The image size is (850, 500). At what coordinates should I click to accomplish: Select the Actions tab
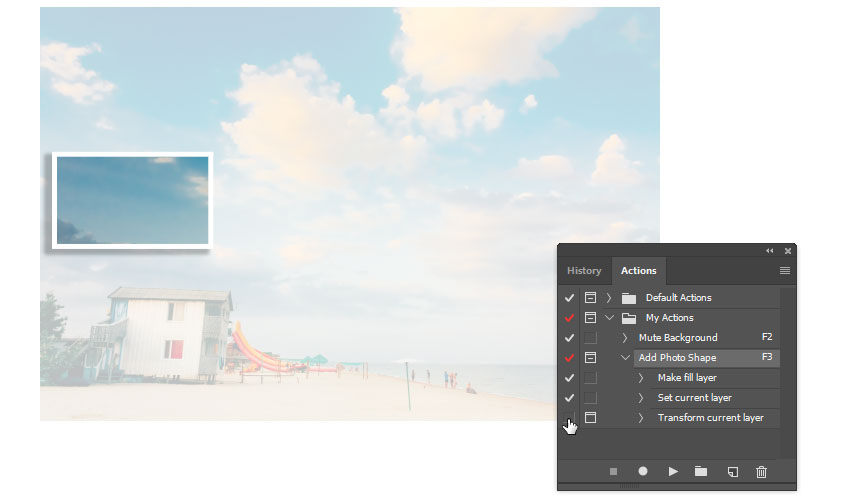click(x=639, y=271)
